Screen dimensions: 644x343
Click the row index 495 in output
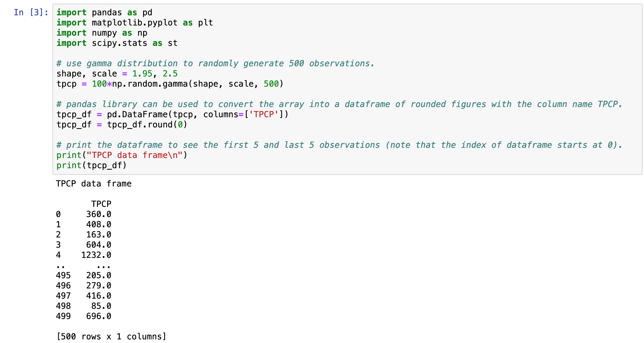(63, 275)
